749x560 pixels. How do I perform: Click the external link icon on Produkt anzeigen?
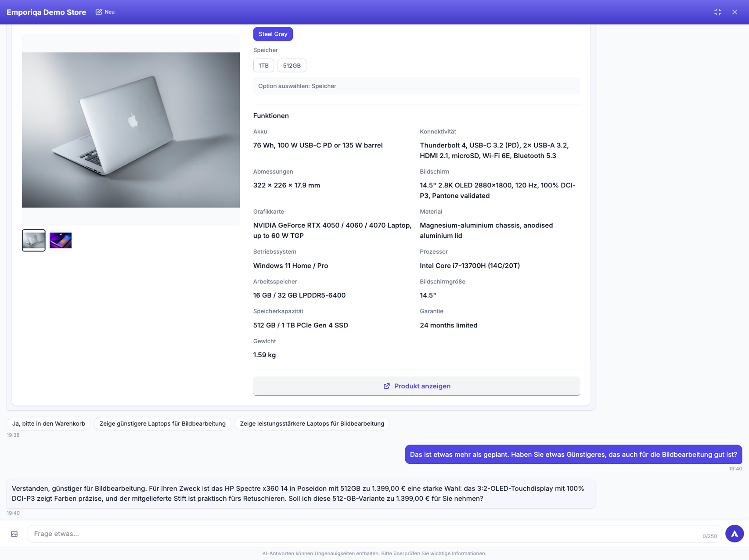pyautogui.click(x=386, y=386)
